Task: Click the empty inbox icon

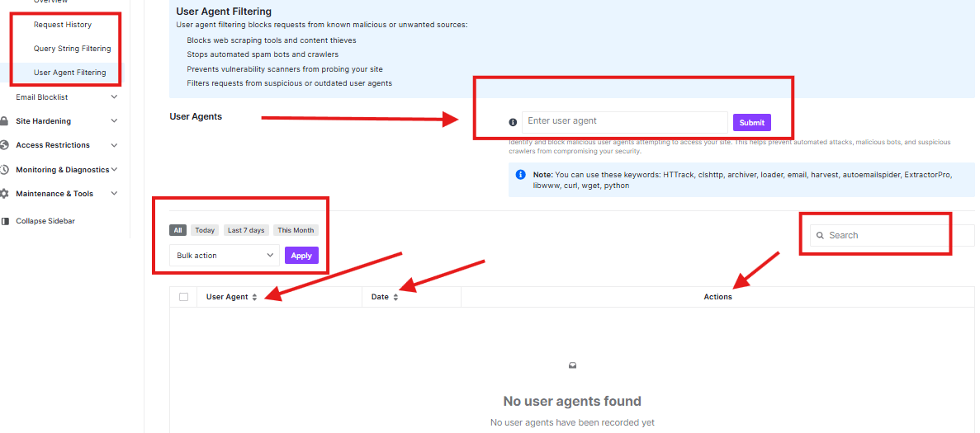Action: [x=572, y=365]
